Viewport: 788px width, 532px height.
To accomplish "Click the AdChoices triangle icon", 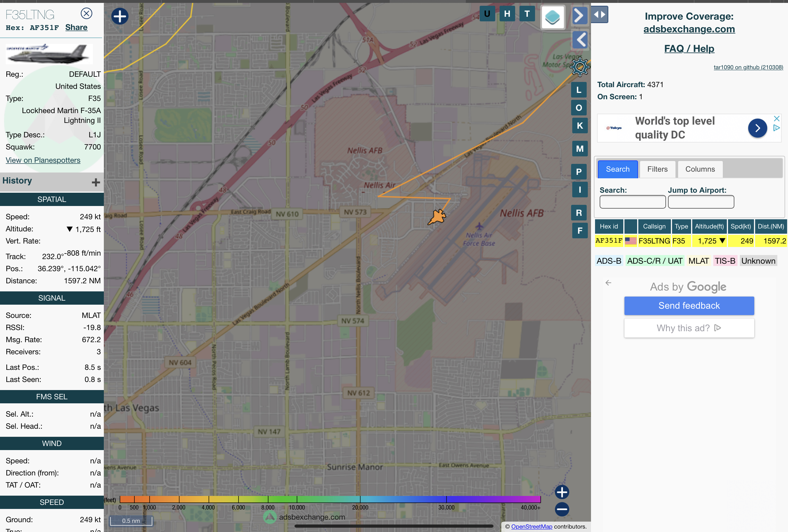I will (x=776, y=128).
